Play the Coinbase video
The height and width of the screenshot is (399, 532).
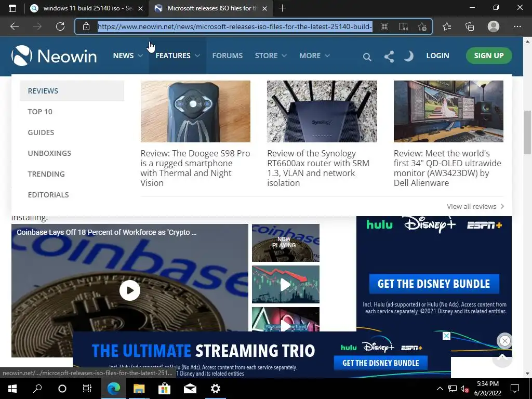(x=129, y=290)
